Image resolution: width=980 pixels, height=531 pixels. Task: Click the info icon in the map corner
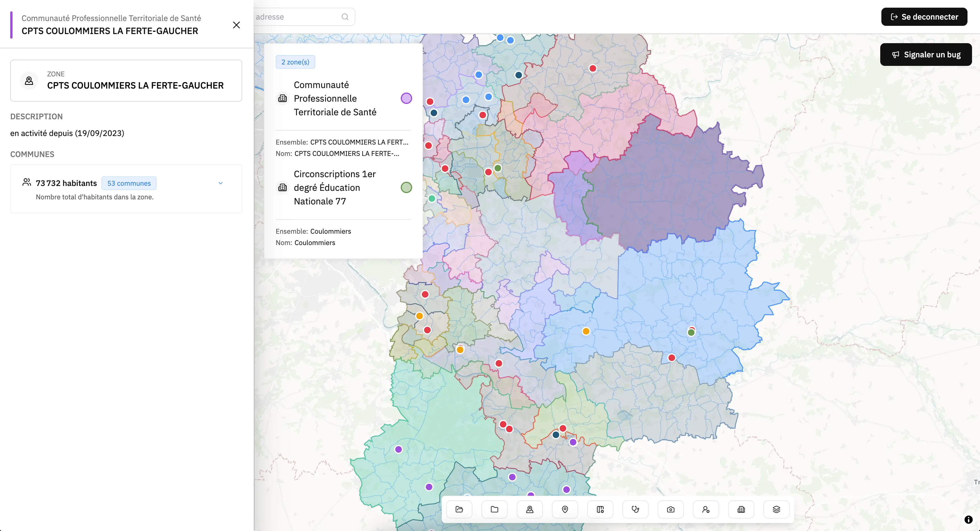pyautogui.click(x=968, y=520)
